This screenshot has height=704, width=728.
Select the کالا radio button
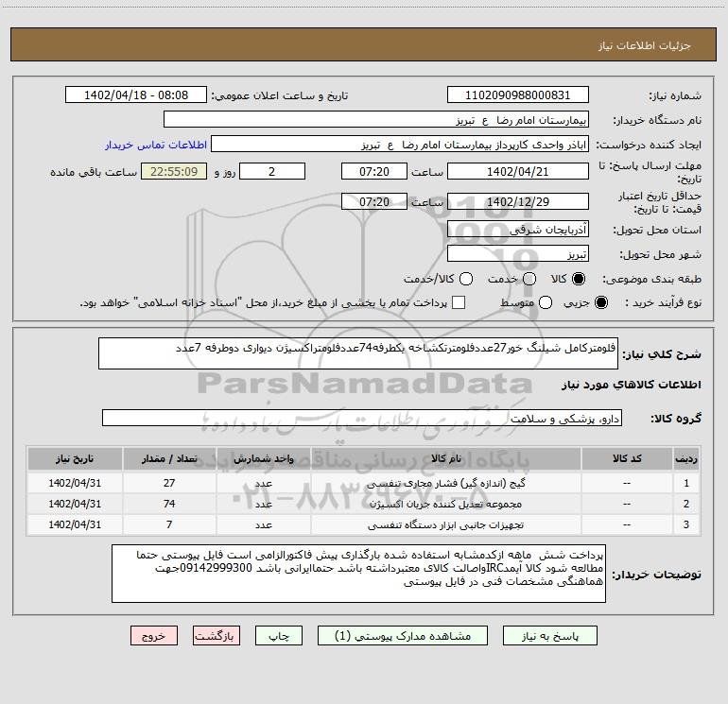pos(579,279)
